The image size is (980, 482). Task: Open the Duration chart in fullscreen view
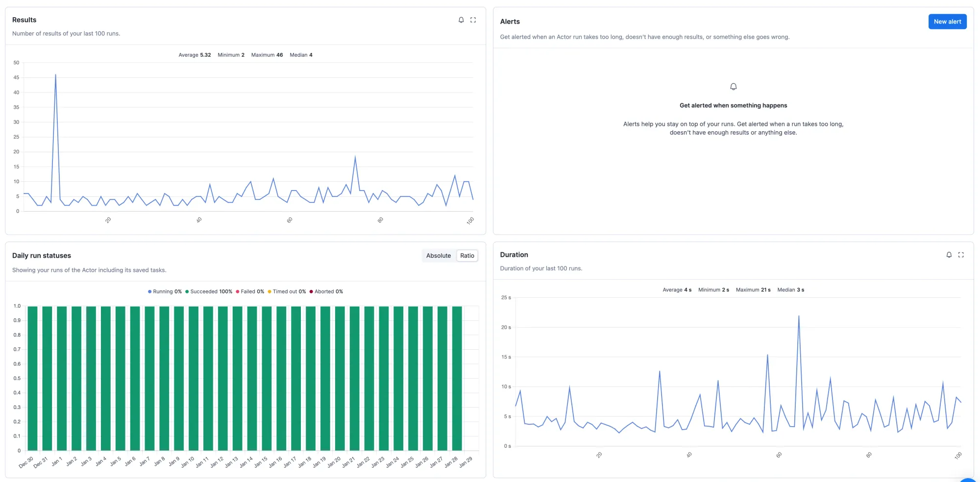[961, 255]
